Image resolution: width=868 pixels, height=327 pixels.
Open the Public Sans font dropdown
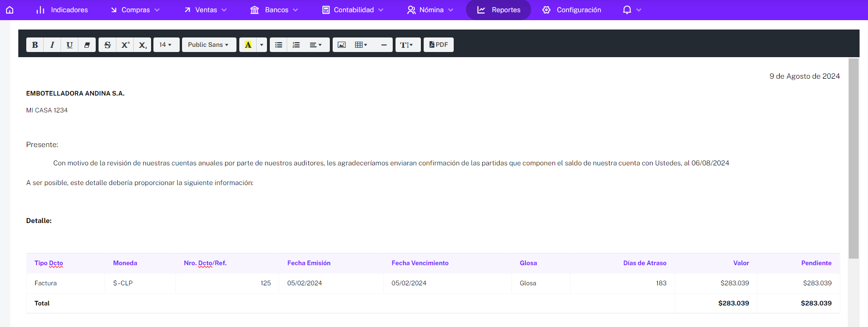(209, 45)
